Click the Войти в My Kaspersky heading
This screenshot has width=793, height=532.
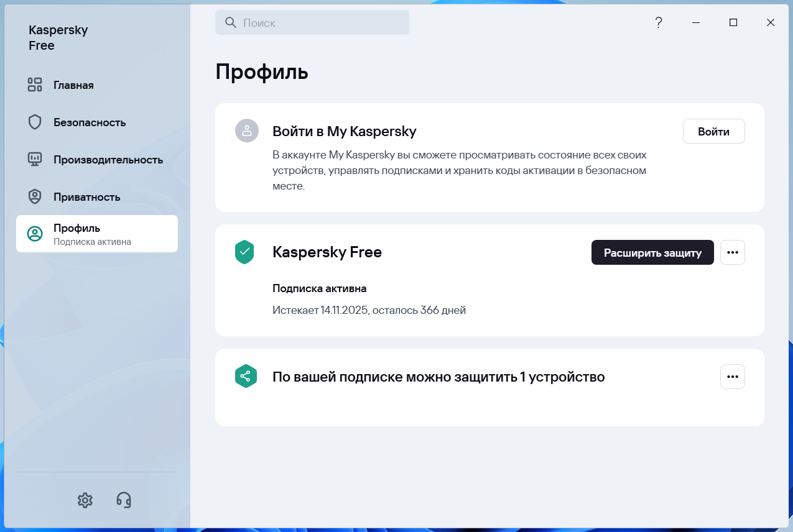345,131
